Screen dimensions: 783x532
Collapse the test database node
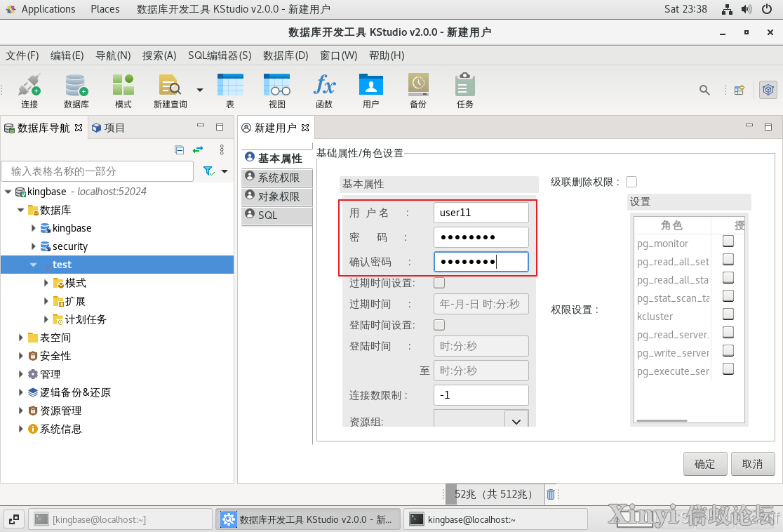(x=33, y=265)
